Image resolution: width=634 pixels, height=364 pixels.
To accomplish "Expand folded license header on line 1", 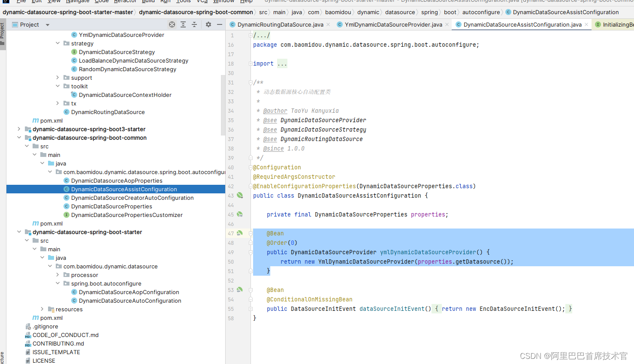I will [251, 35].
